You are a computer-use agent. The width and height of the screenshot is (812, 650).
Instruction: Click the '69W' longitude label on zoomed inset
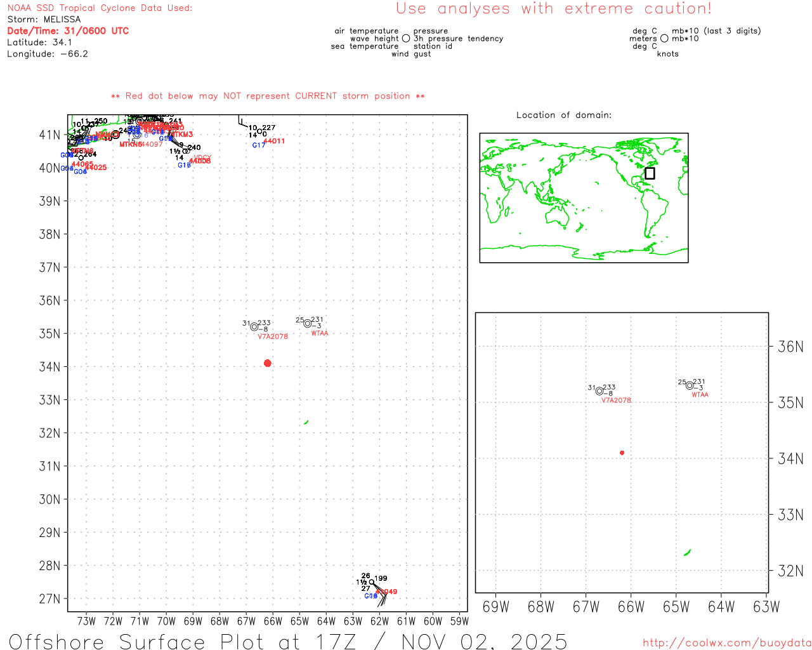coord(496,607)
